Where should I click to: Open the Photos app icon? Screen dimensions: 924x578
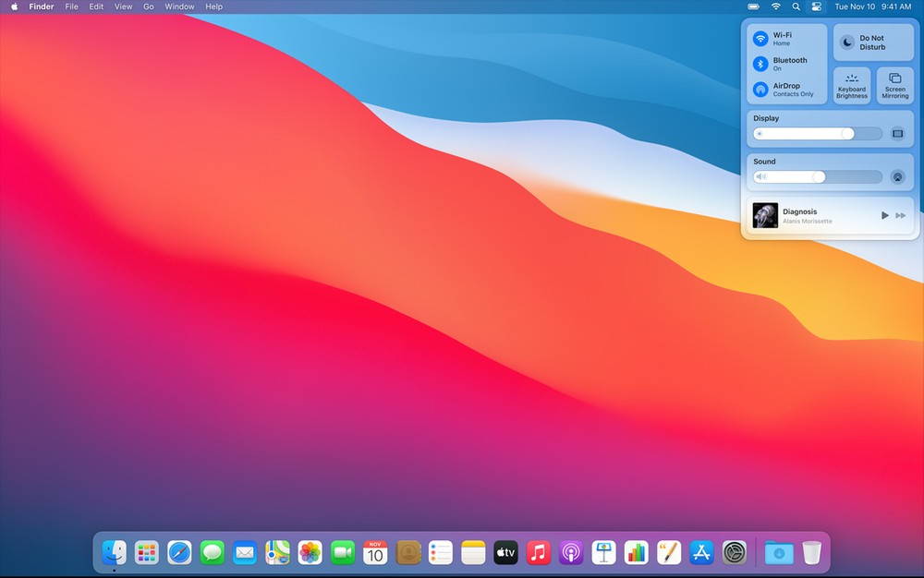coord(310,553)
